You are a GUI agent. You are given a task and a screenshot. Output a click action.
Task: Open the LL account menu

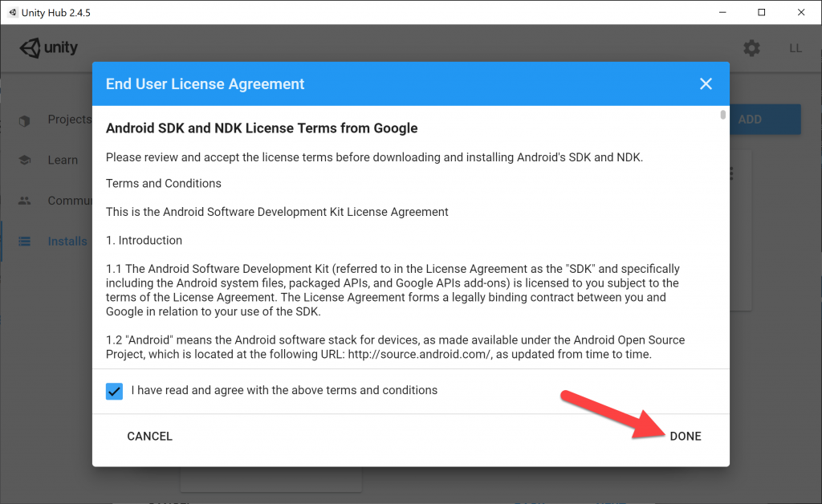point(795,48)
